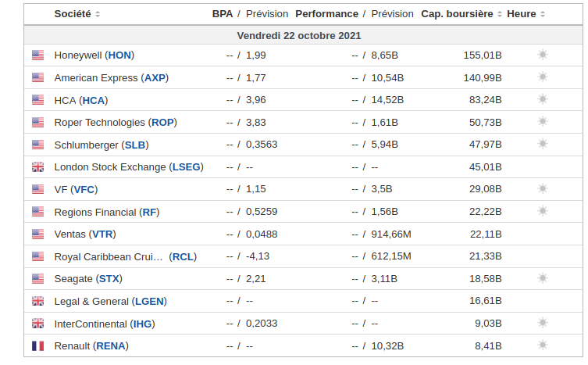Click the BPA column header

pyautogui.click(x=223, y=13)
